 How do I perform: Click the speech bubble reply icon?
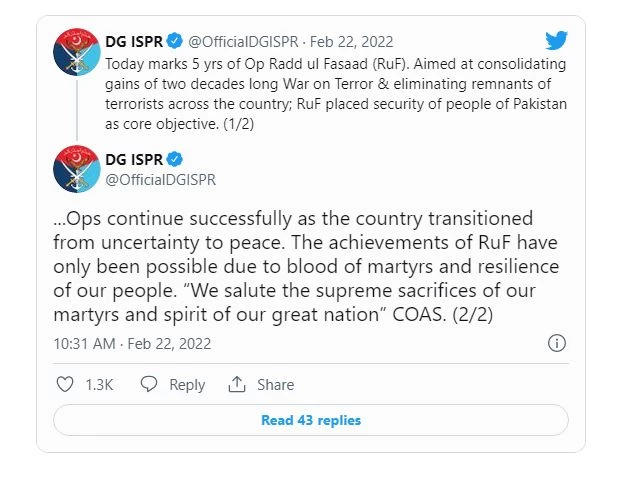[149, 384]
